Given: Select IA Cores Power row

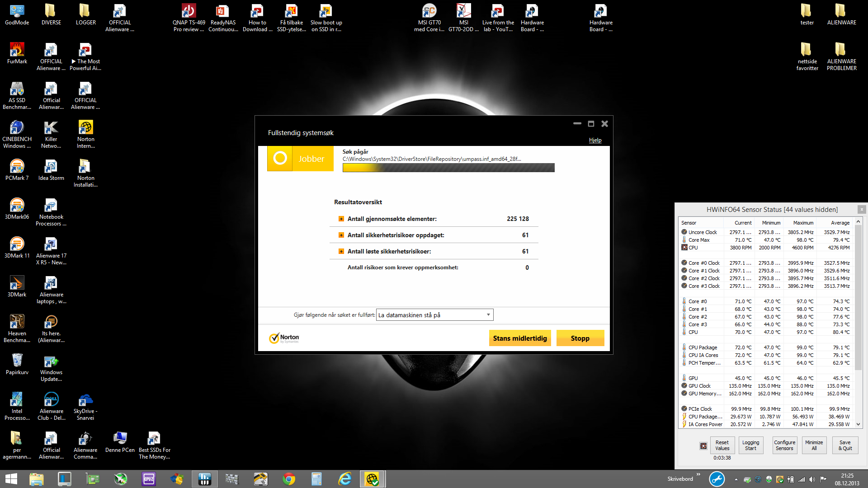Looking at the screenshot, I should click(x=766, y=424).
